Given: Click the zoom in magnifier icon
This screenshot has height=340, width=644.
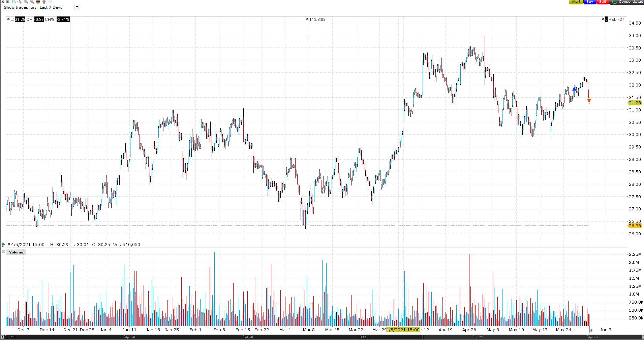Looking at the screenshot, I should pos(26,2).
